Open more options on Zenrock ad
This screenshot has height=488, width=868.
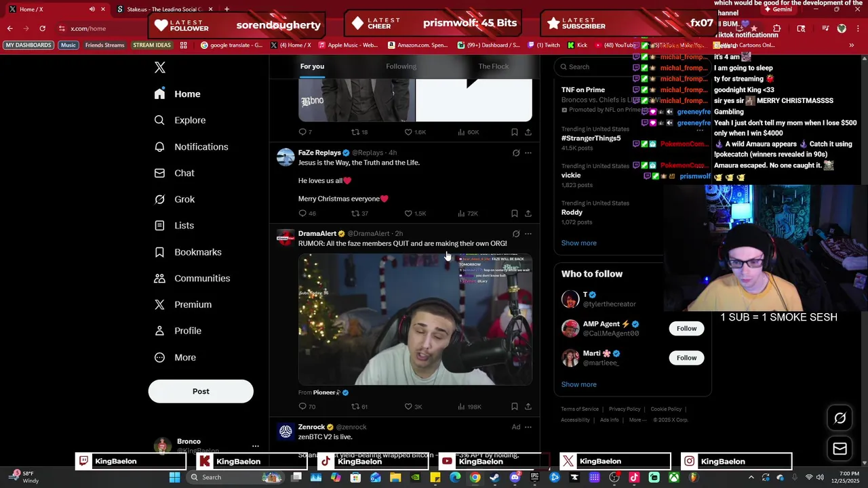528,427
